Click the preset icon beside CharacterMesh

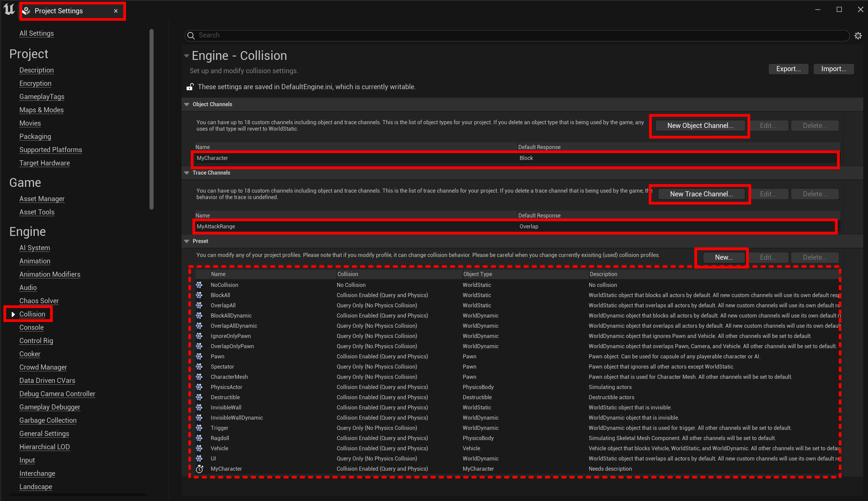tap(199, 377)
